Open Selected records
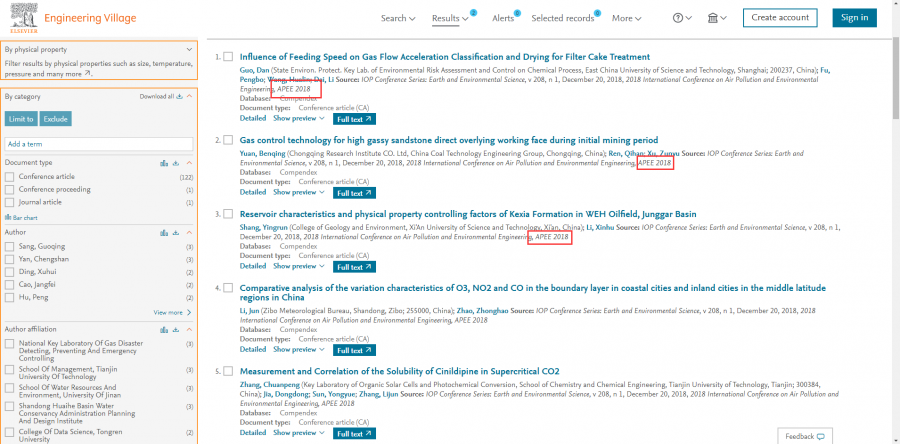 point(562,18)
